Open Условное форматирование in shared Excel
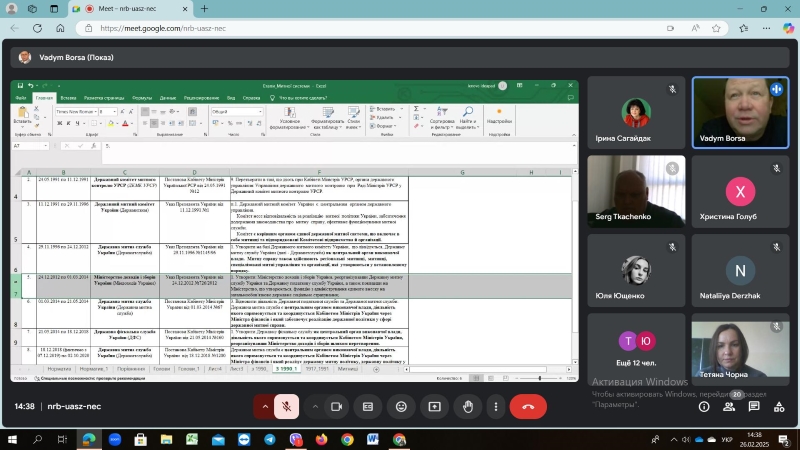This screenshot has height=450, width=800. tap(290, 117)
